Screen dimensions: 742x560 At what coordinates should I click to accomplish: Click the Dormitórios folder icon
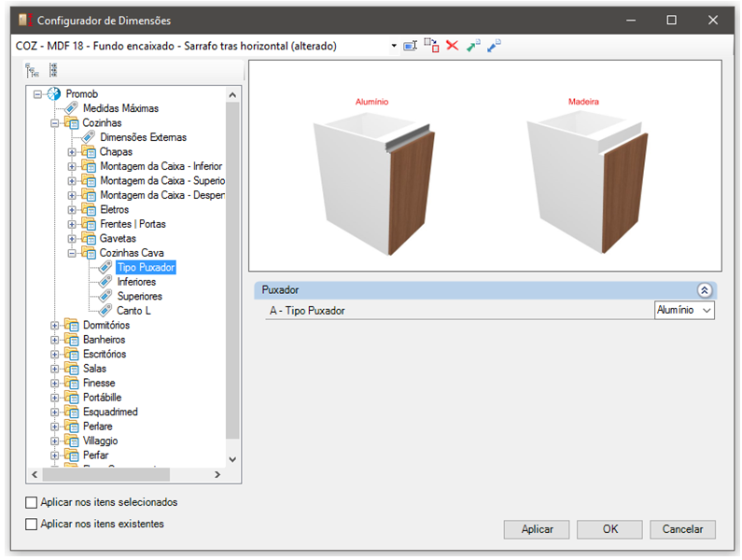[72, 325]
